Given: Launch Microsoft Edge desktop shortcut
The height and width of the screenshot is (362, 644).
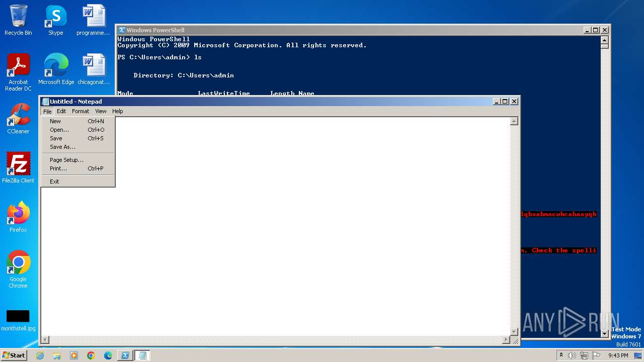Looking at the screenshot, I should coord(56,69).
